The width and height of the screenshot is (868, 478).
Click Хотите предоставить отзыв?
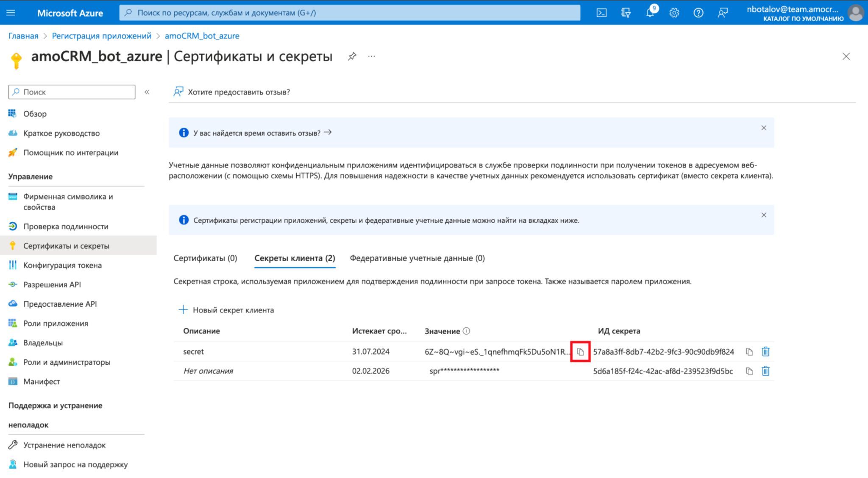point(231,92)
